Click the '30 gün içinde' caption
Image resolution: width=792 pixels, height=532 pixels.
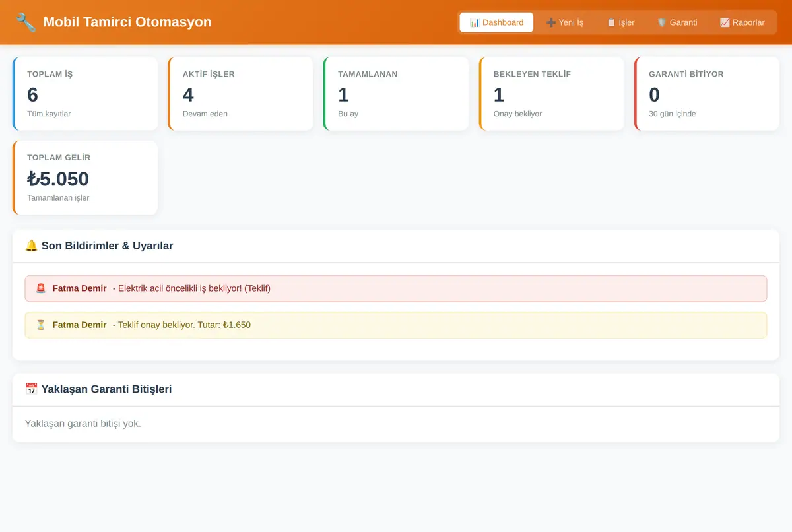(672, 114)
